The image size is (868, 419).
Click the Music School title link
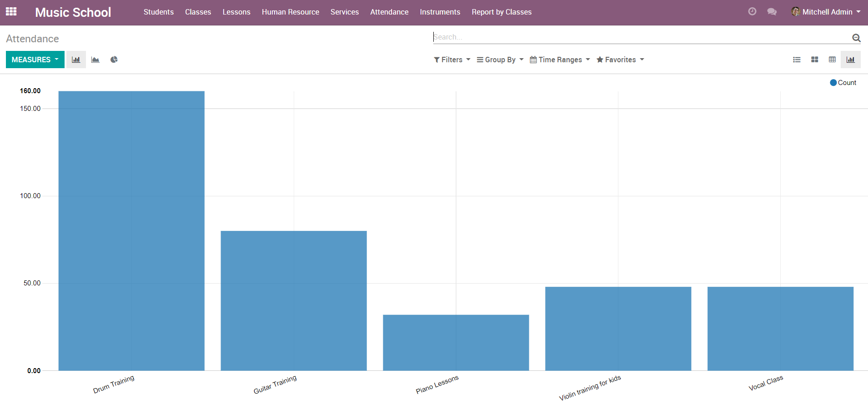click(x=73, y=12)
